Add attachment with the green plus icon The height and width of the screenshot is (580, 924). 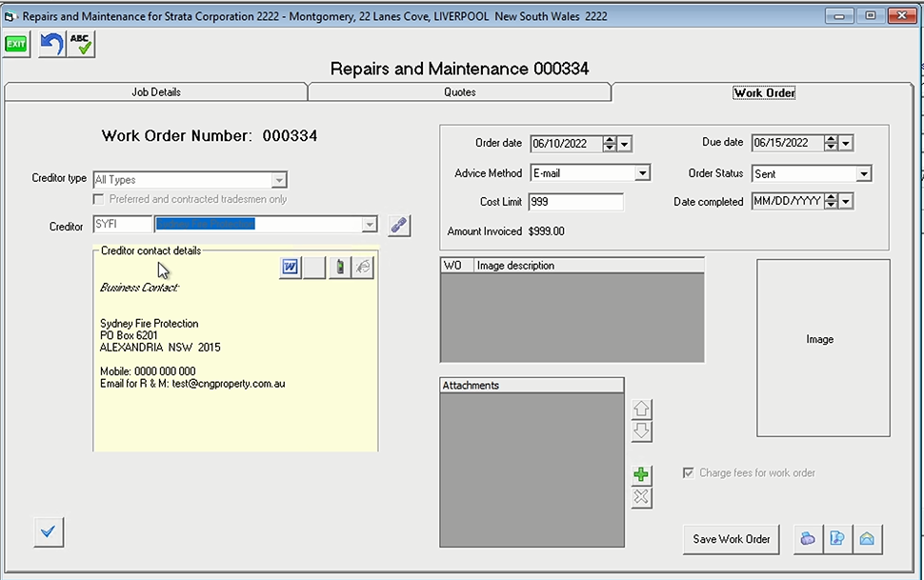(641, 474)
